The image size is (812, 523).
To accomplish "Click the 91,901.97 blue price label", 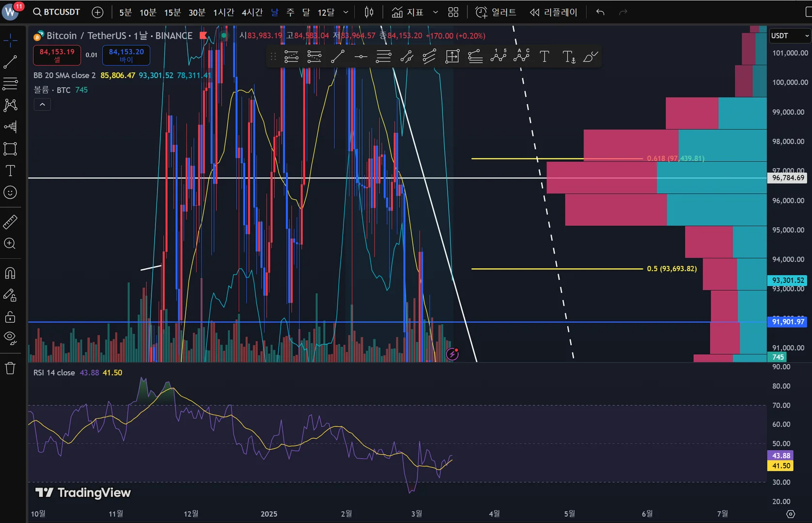I will pyautogui.click(x=788, y=322).
